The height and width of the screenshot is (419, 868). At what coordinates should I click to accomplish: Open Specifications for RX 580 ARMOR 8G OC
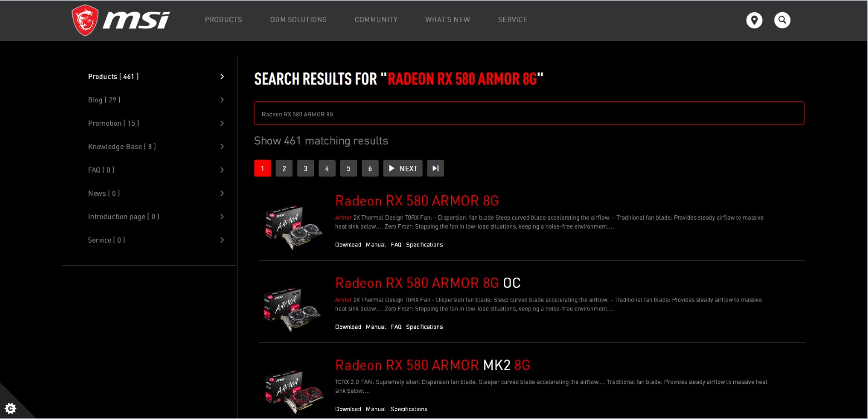424,327
